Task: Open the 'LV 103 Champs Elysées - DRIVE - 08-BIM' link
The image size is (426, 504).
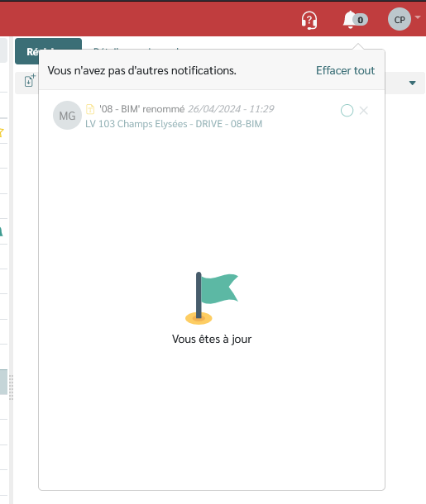Action: click(174, 124)
